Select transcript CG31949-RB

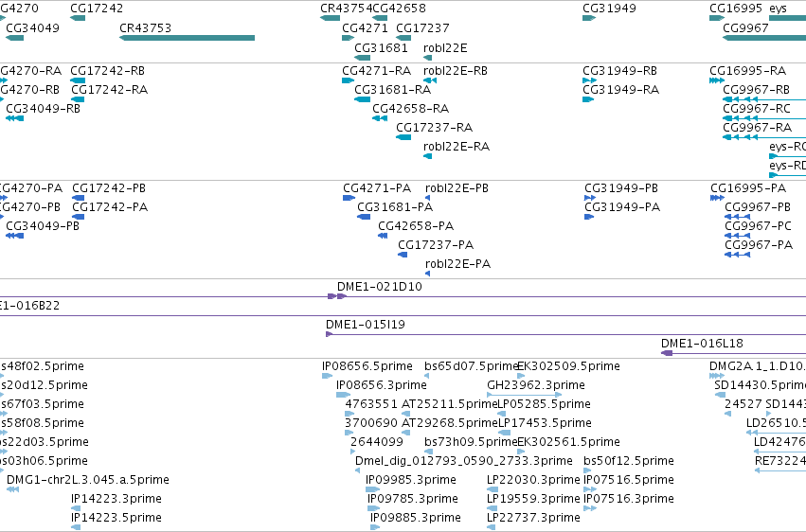[620, 70]
